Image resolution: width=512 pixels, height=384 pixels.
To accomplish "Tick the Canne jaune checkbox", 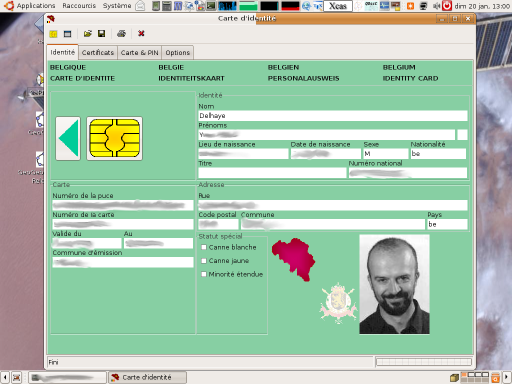I will [x=204, y=261].
